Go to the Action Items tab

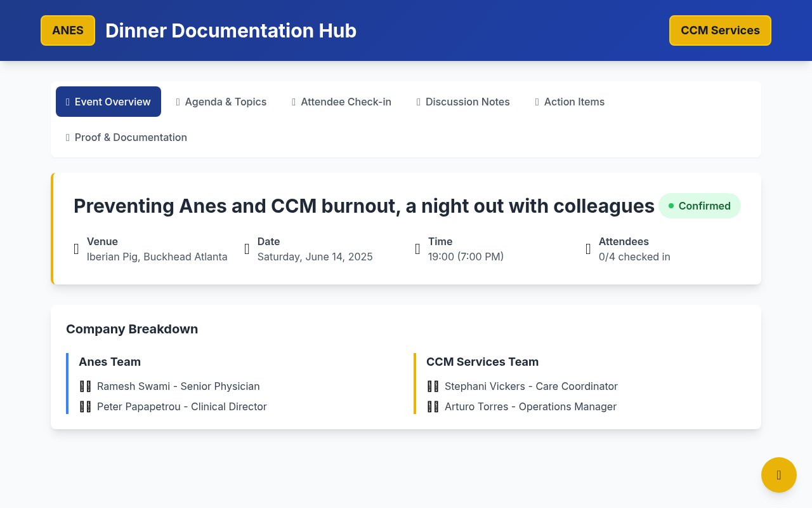(570, 102)
